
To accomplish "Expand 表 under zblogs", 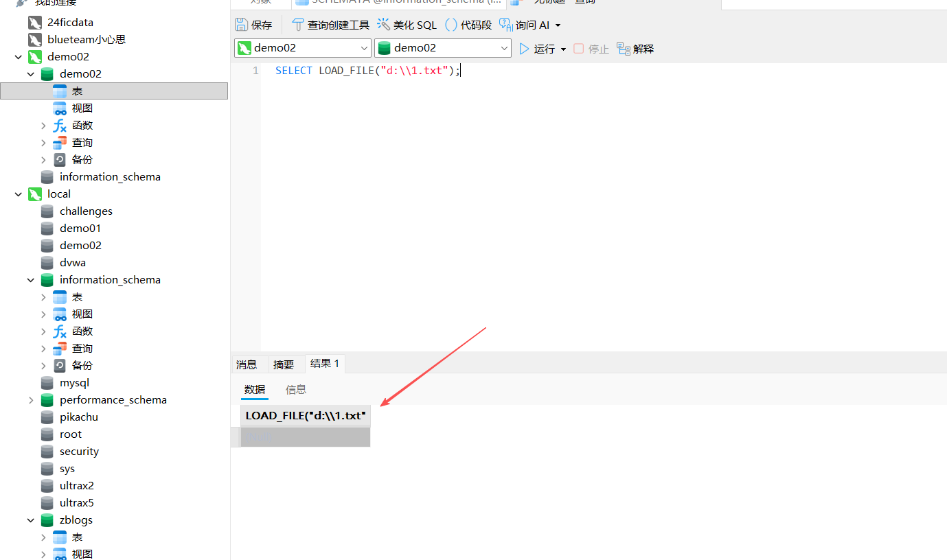I will pyautogui.click(x=43, y=537).
